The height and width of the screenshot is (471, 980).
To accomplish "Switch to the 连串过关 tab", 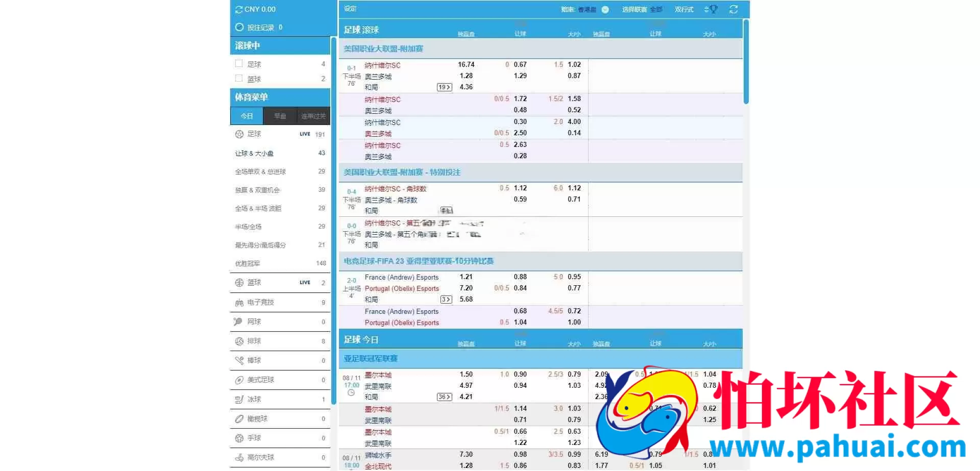I will pos(313,116).
